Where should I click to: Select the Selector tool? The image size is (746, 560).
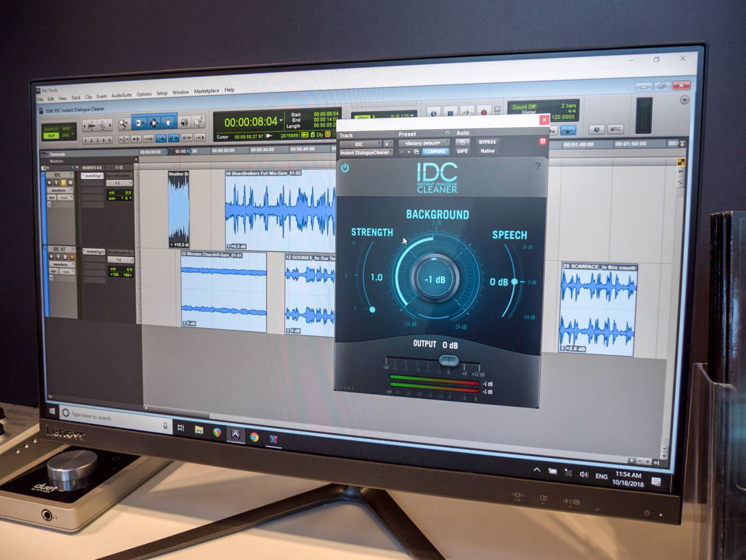[154, 123]
